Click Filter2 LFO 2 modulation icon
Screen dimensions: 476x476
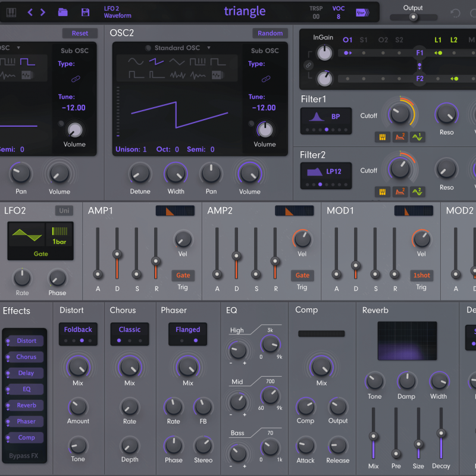(417, 192)
